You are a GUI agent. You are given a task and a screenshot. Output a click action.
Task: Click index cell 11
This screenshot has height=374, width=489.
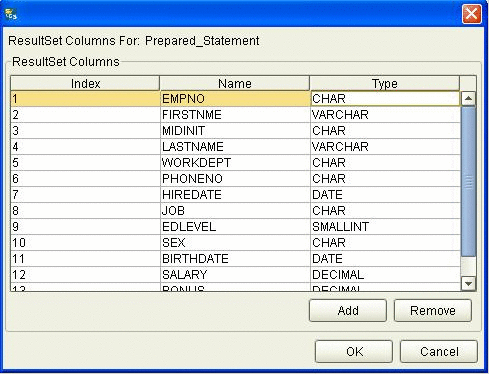coord(85,259)
